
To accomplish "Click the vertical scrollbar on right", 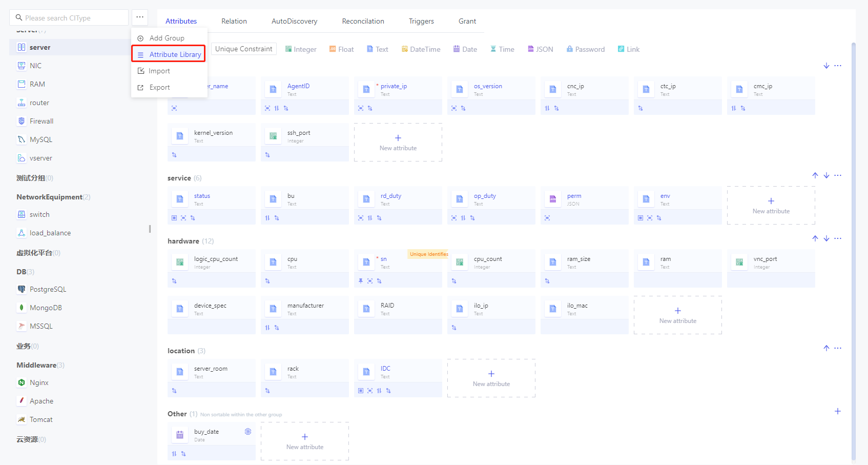I will tap(854, 251).
